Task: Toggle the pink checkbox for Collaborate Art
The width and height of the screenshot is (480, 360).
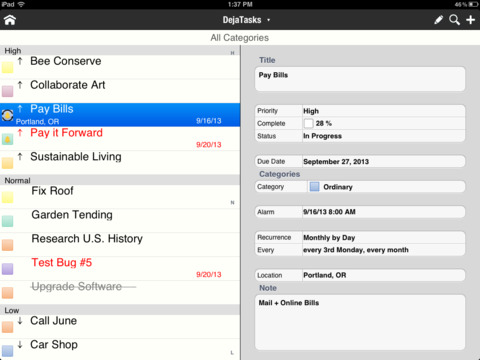Action: [x=7, y=91]
